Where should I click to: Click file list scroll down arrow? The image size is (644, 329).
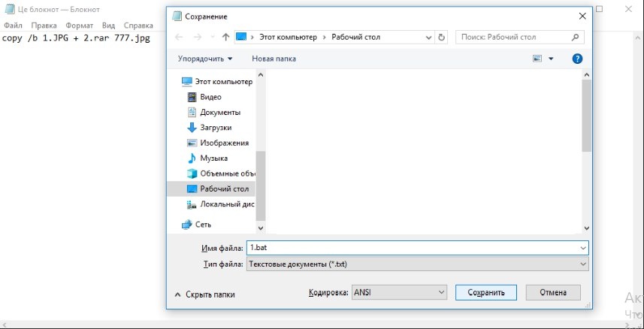[x=586, y=228]
